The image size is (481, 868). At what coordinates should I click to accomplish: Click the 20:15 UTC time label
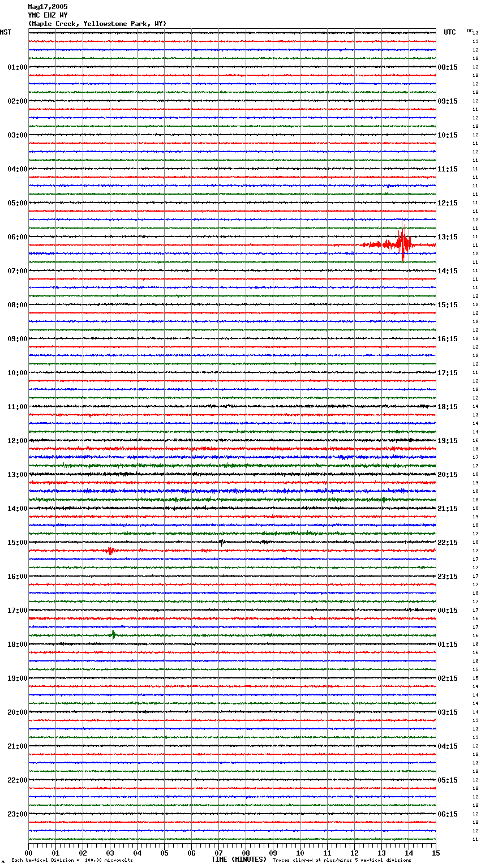click(448, 475)
